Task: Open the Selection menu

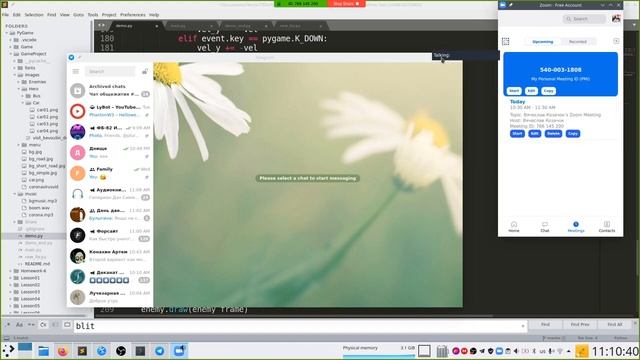Action: [34, 15]
